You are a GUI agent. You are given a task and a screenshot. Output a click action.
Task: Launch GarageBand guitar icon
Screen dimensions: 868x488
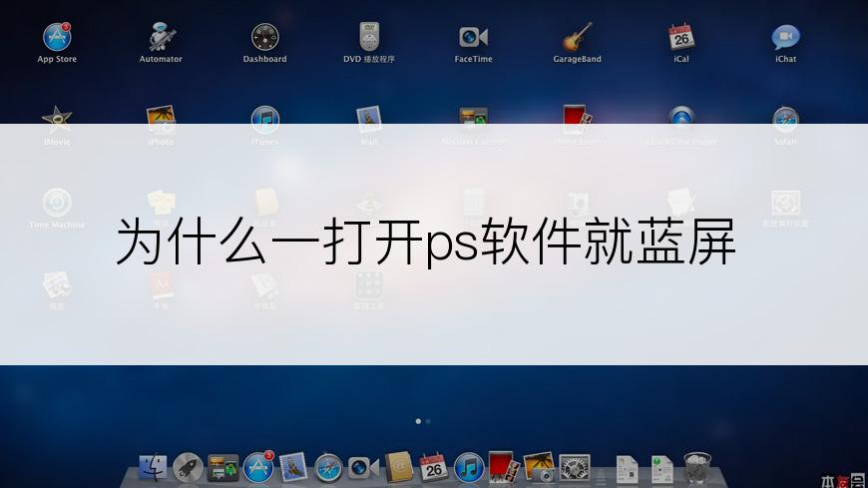[577, 38]
